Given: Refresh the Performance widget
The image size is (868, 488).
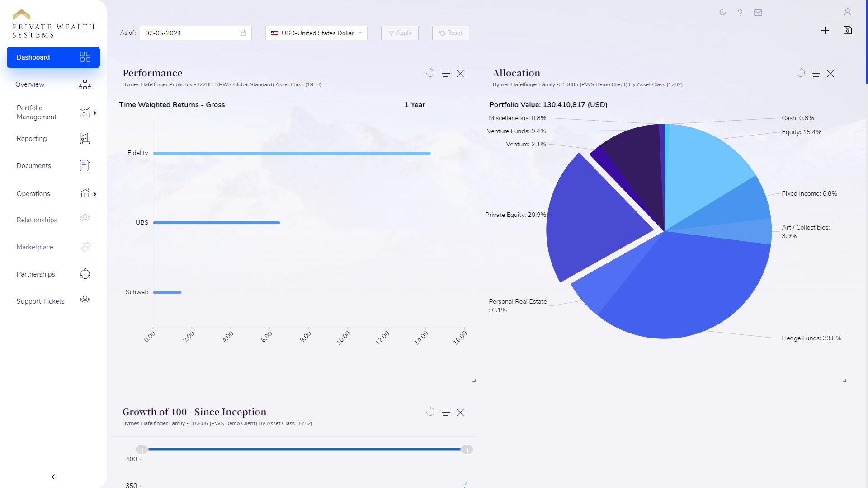Looking at the screenshot, I should coord(430,73).
